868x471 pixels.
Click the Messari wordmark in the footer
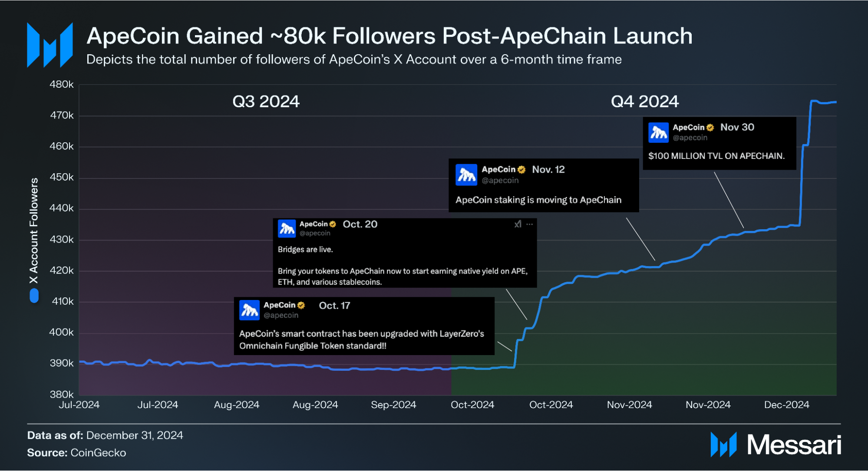[x=794, y=445]
